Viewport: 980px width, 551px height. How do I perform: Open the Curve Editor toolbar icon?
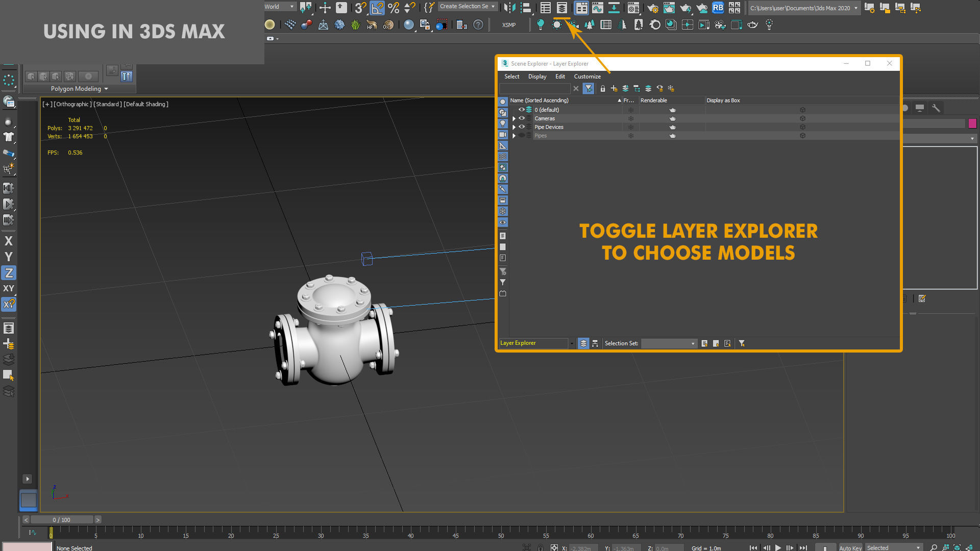598,8
